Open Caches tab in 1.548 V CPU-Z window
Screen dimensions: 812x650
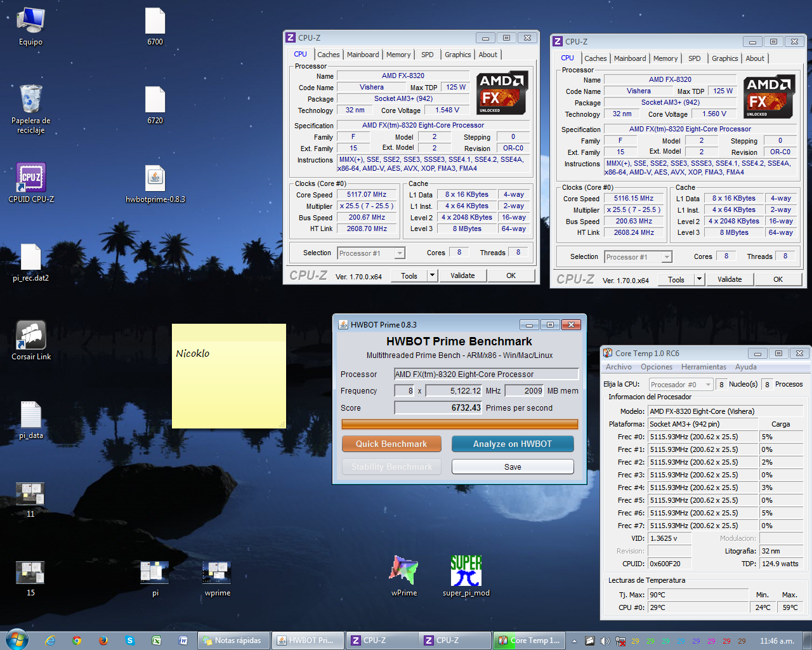pyautogui.click(x=329, y=55)
